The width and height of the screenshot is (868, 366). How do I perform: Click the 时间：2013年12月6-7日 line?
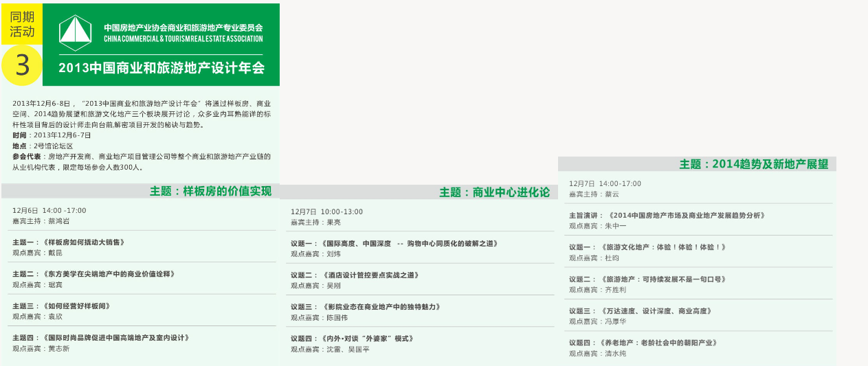click(x=52, y=136)
